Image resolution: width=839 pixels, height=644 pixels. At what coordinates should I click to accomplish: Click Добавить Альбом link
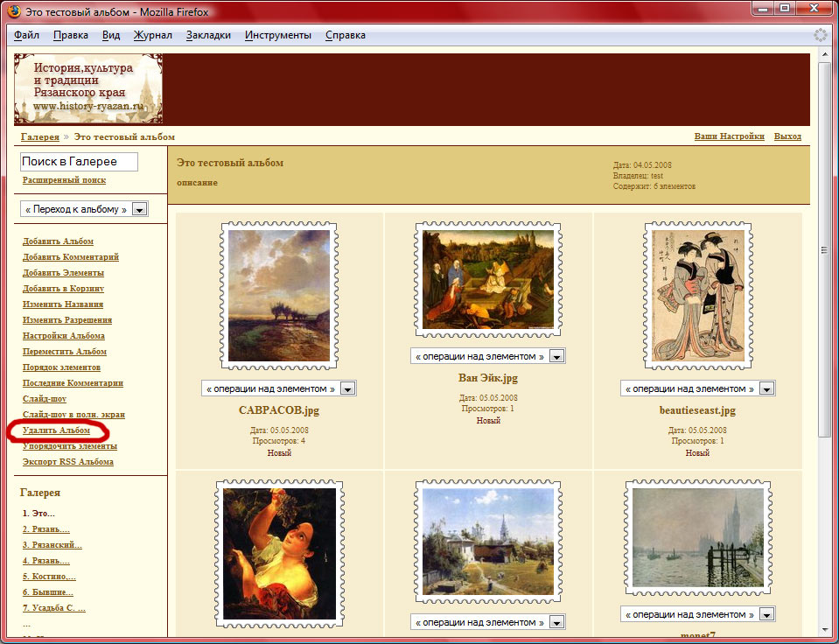point(58,241)
